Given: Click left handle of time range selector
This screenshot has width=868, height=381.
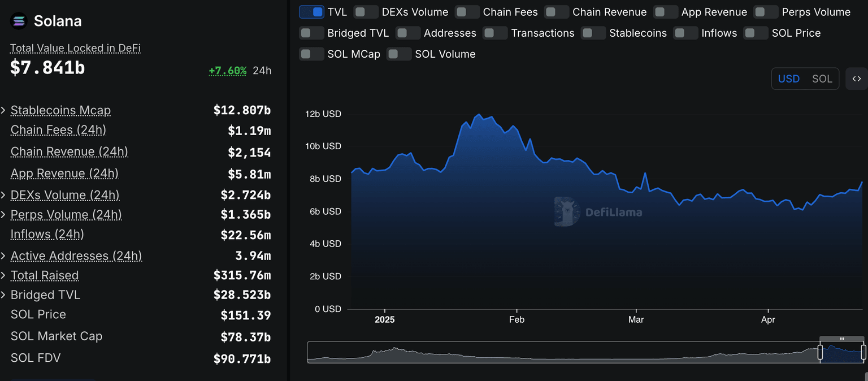Looking at the screenshot, I should click(x=820, y=352).
